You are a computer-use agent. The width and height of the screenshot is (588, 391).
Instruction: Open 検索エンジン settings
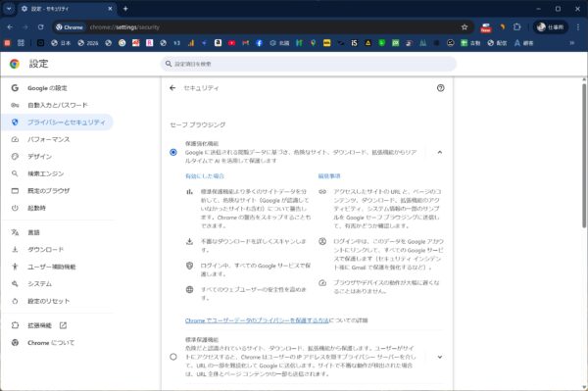46,173
